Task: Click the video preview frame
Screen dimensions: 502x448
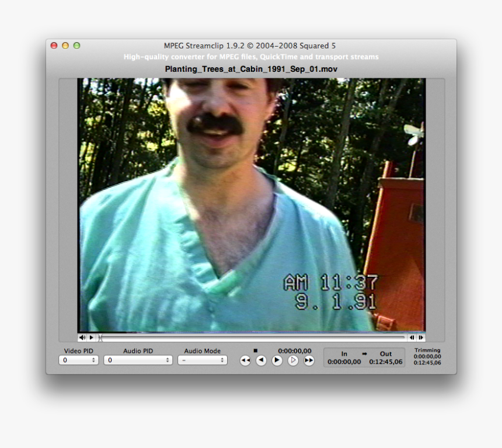Action: click(x=251, y=204)
